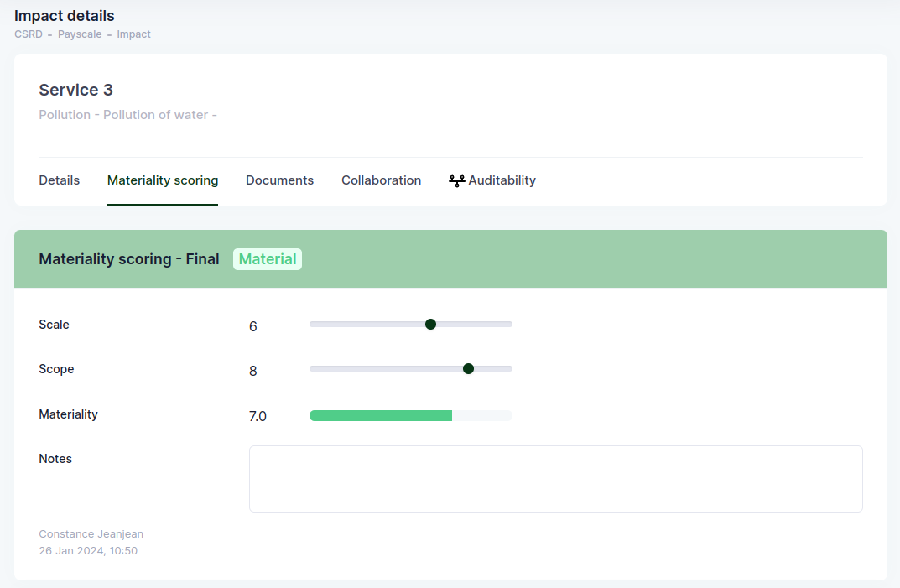The image size is (900, 588).
Task: Click the Materiality scoring - Final header title
Action: pos(129,259)
